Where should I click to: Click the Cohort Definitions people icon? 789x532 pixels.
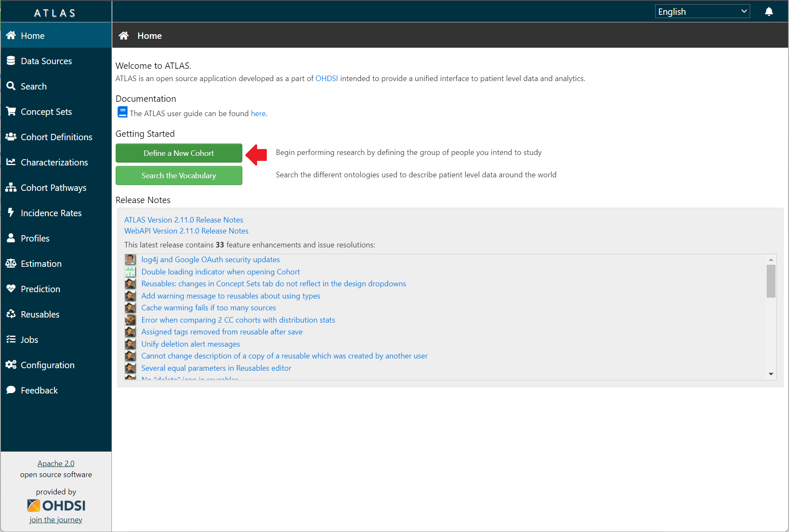tap(11, 137)
